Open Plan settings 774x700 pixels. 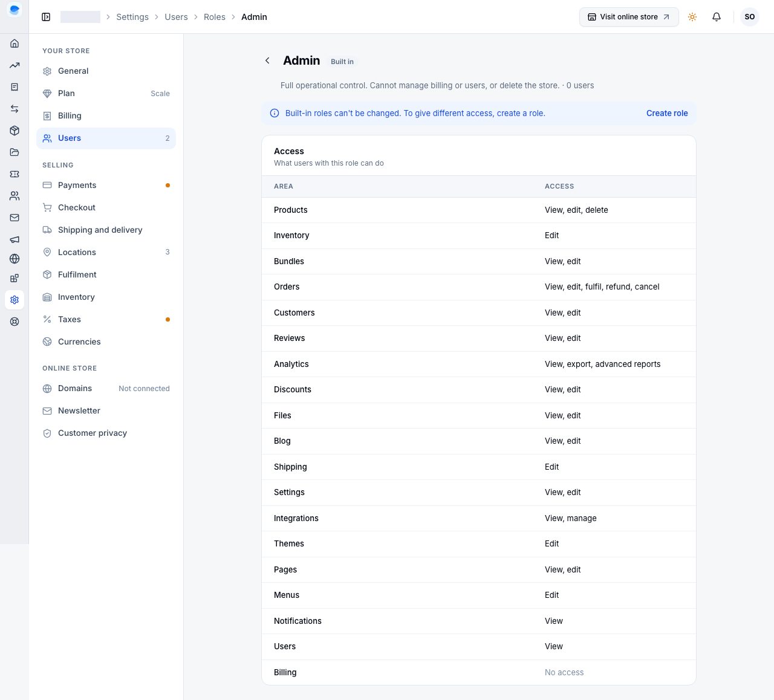pos(106,94)
